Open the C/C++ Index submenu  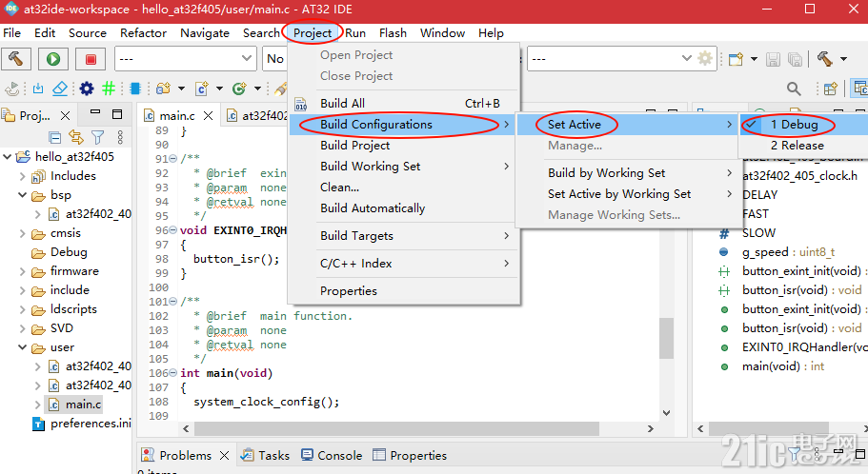pyautogui.click(x=404, y=264)
